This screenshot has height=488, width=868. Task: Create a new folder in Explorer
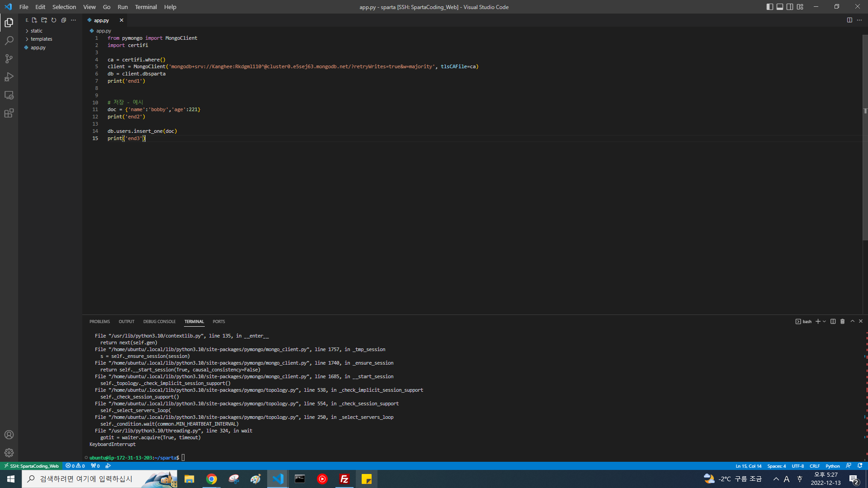[44, 20]
